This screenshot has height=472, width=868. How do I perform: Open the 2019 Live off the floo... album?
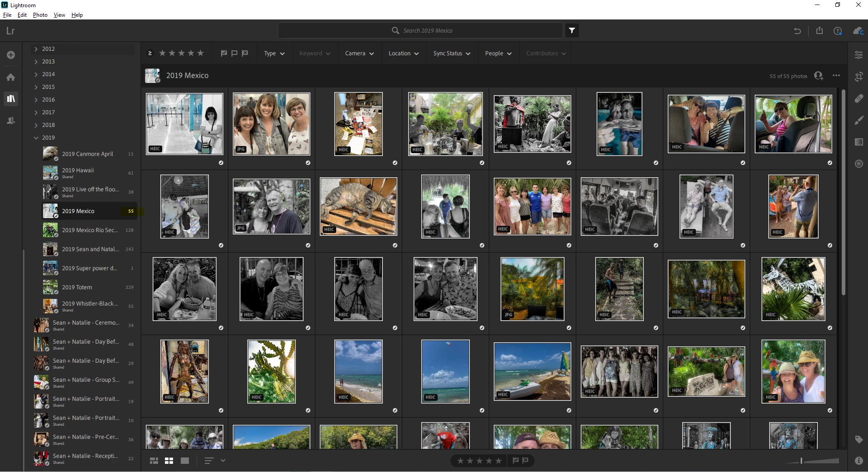[x=89, y=192]
